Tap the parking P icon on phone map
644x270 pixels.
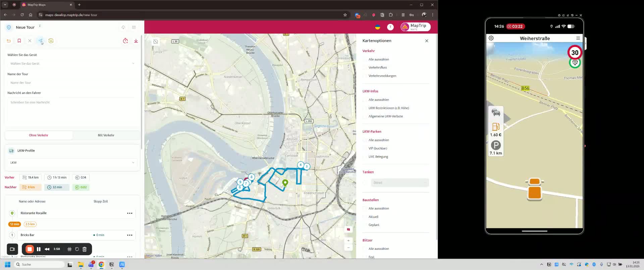pyautogui.click(x=496, y=145)
